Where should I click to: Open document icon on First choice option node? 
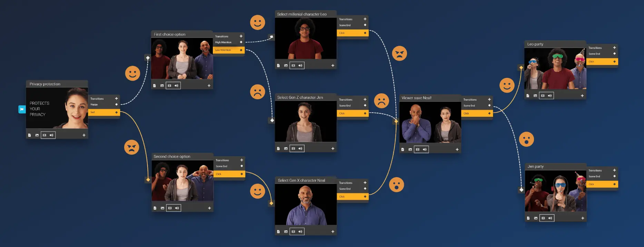point(155,85)
